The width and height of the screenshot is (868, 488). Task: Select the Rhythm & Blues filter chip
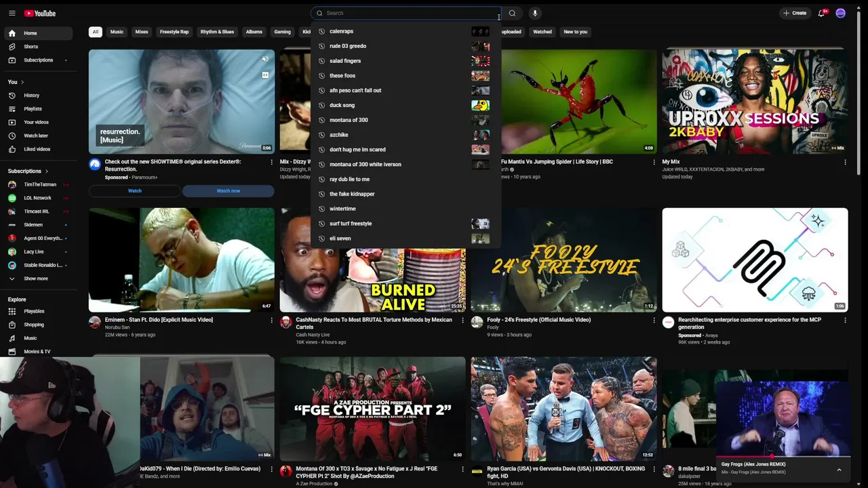pyautogui.click(x=217, y=32)
